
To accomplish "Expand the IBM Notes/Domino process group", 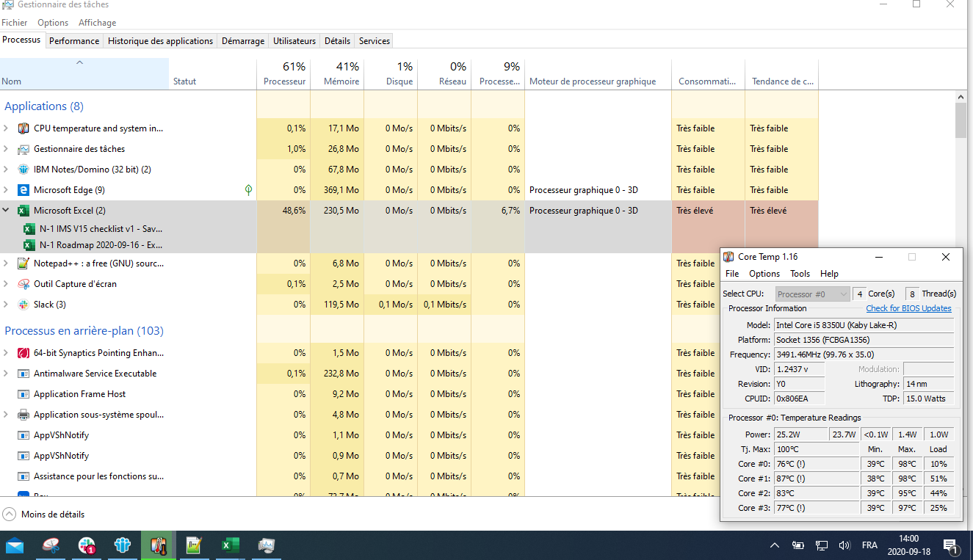I will 6,170.
